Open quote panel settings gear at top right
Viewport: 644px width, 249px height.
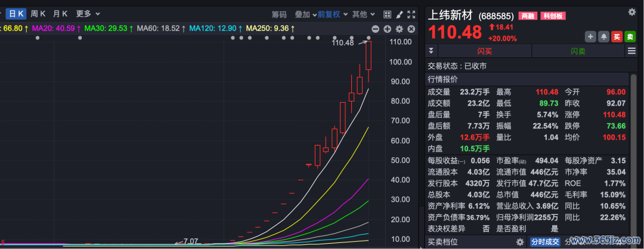coord(632,11)
